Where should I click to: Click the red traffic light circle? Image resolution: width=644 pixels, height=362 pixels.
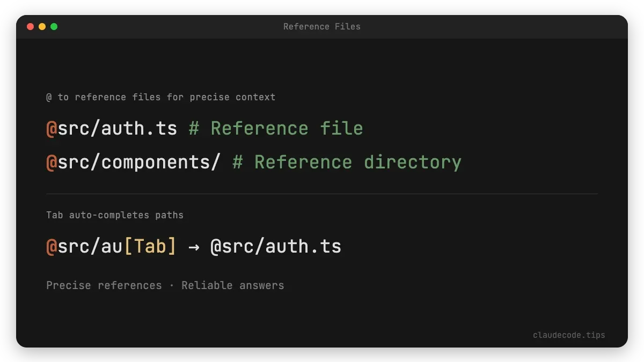click(x=31, y=26)
